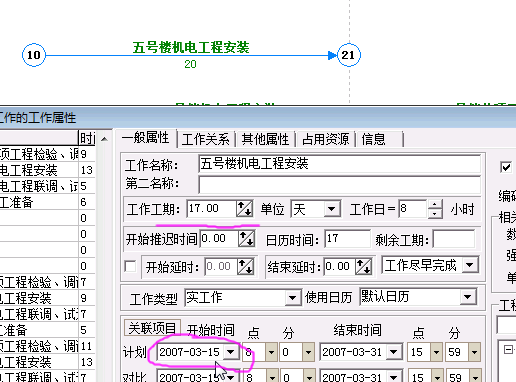The width and height of the screenshot is (516, 382).
Task: Switch to the 占用资源 tab
Action: 325,139
